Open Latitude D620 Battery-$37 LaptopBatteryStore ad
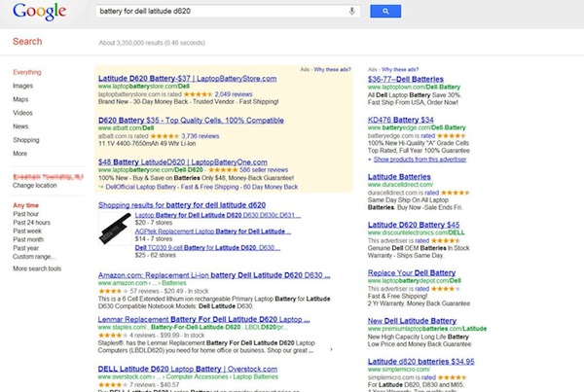This screenshot has width=584, height=392. click(x=187, y=79)
